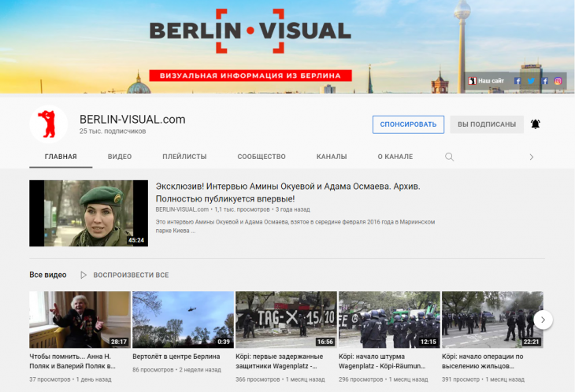Click '296 просмотров • 1 месяц назад'
Viewport: 575px width, 392px height.
tap(384, 379)
